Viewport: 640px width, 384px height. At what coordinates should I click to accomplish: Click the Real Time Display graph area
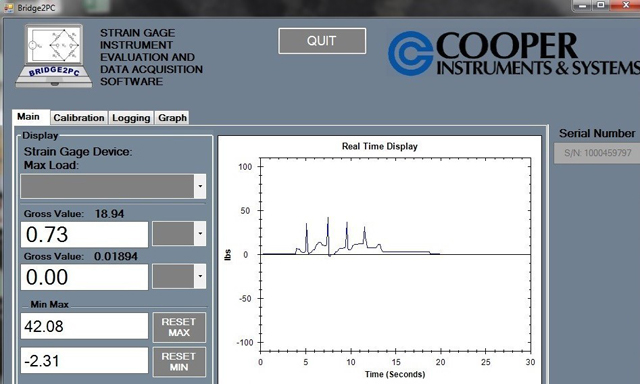[x=395, y=255]
